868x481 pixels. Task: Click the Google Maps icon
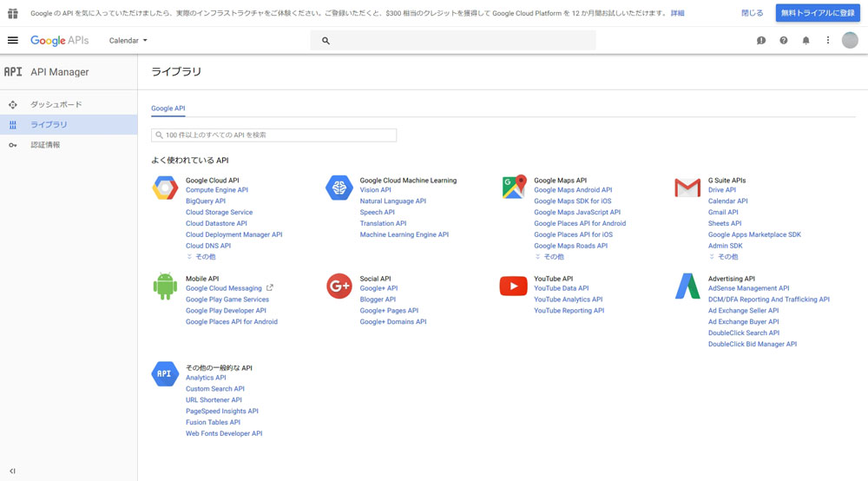[x=514, y=187]
